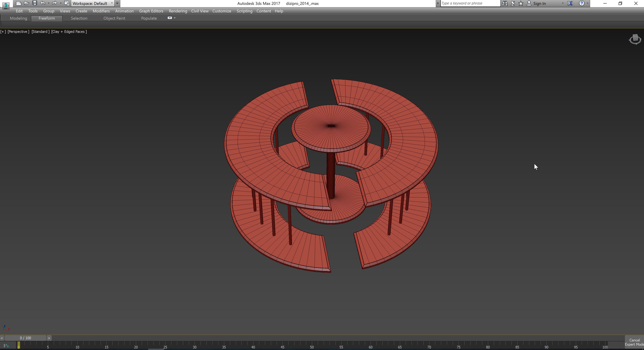Open the Subscription Center satellite icon
Image resolution: width=644 pixels, height=350 pixels.
tap(513, 3)
